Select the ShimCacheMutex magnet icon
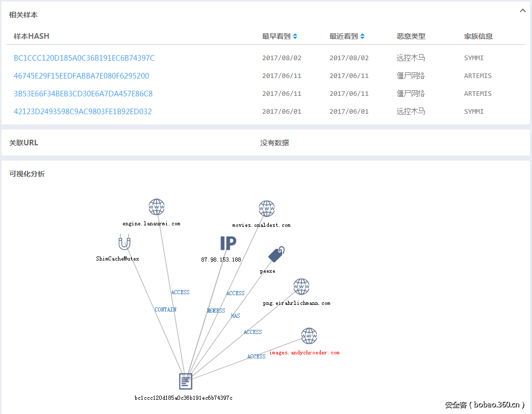 (x=124, y=242)
